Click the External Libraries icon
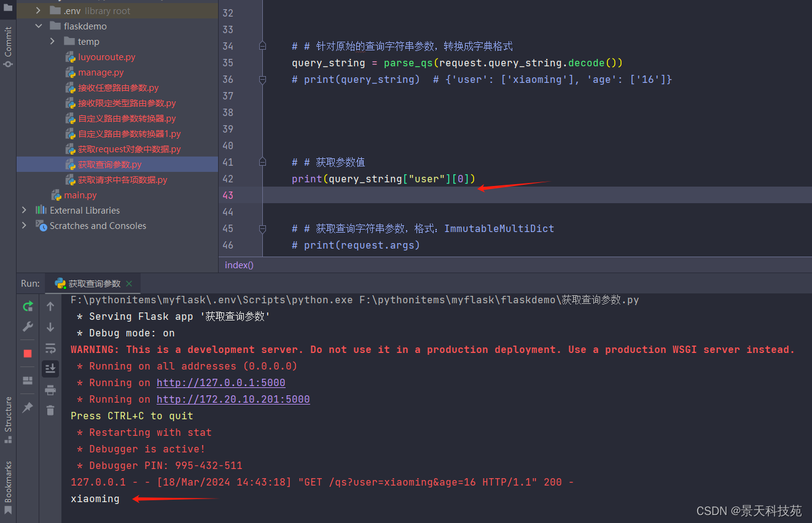This screenshot has width=812, height=523. point(41,210)
